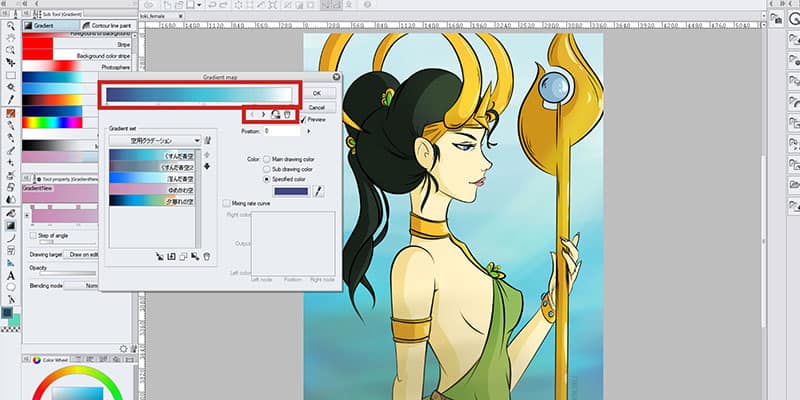Image resolution: width=800 pixels, height=400 pixels.
Task: Select the Photosphere gradient preset
Action: tap(77, 67)
